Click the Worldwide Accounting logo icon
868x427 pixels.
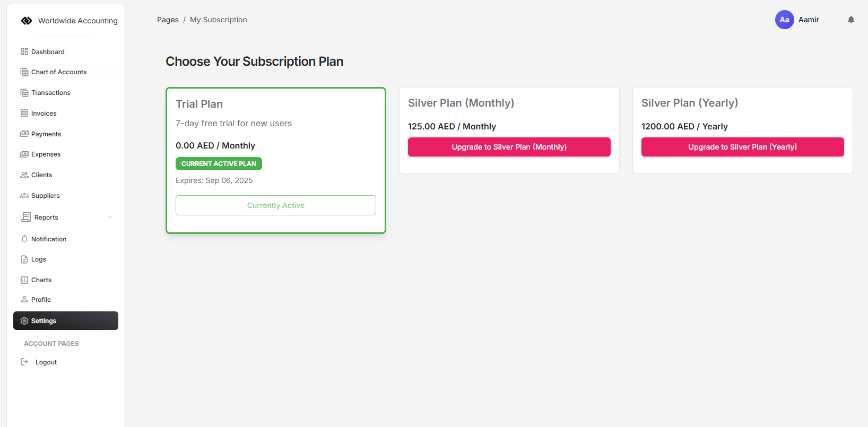[x=27, y=21]
